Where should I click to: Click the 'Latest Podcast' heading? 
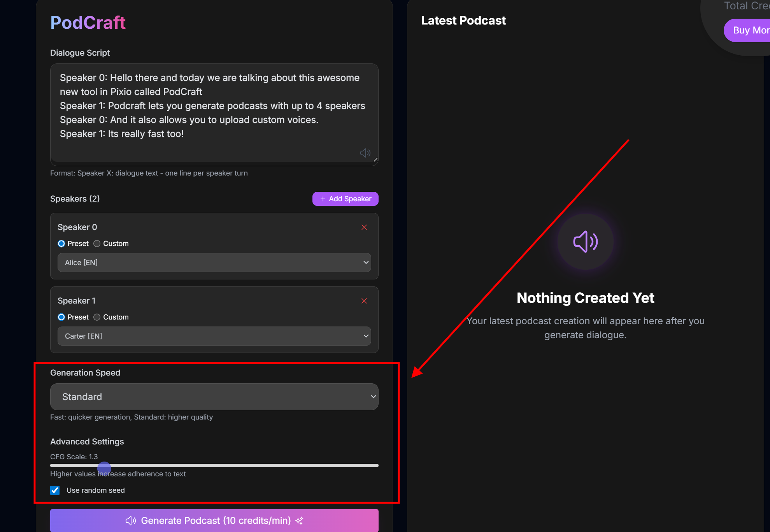463,21
